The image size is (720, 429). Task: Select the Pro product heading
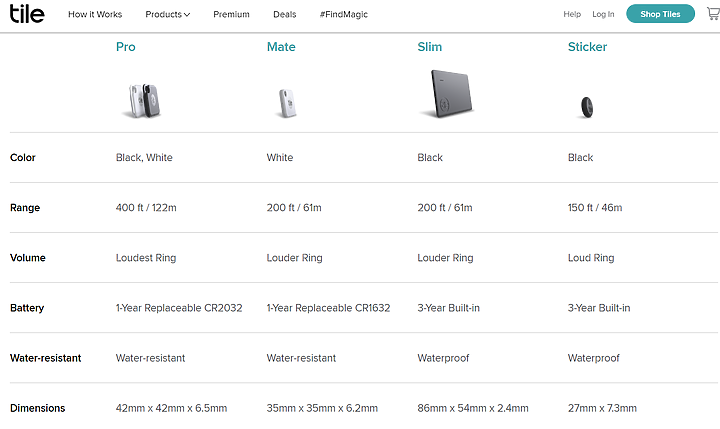[125, 47]
